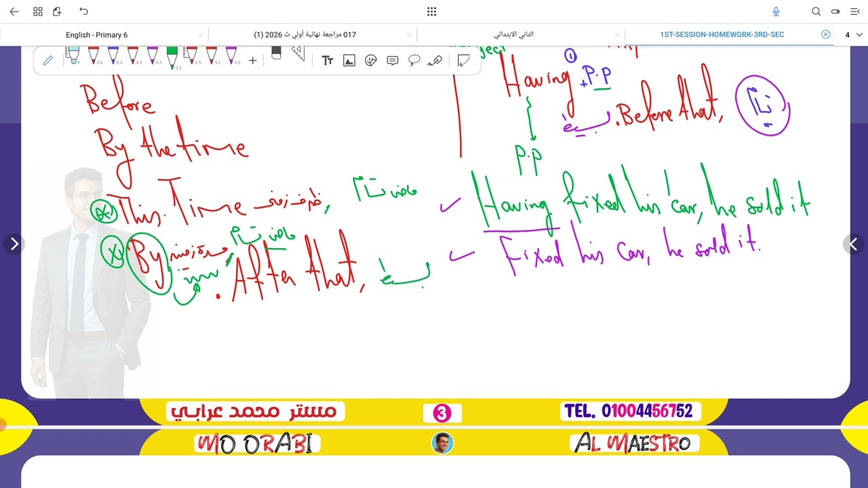Toggle the switch icon beside search
Image resolution: width=868 pixels, height=488 pixels.
tap(835, 12)
